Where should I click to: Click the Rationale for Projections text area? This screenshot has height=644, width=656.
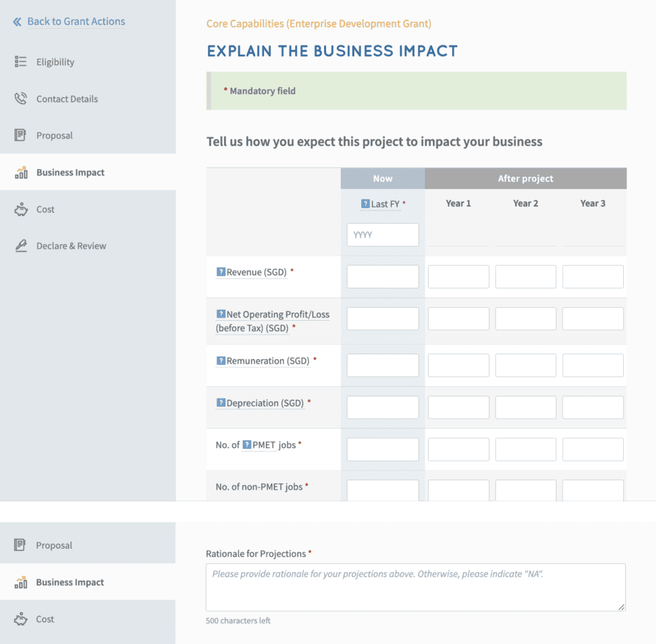(416, 587)
